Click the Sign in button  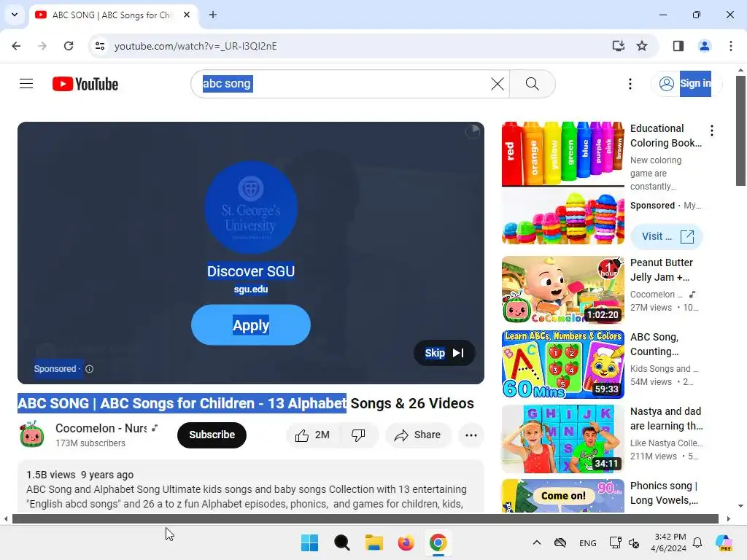point(686,84)
